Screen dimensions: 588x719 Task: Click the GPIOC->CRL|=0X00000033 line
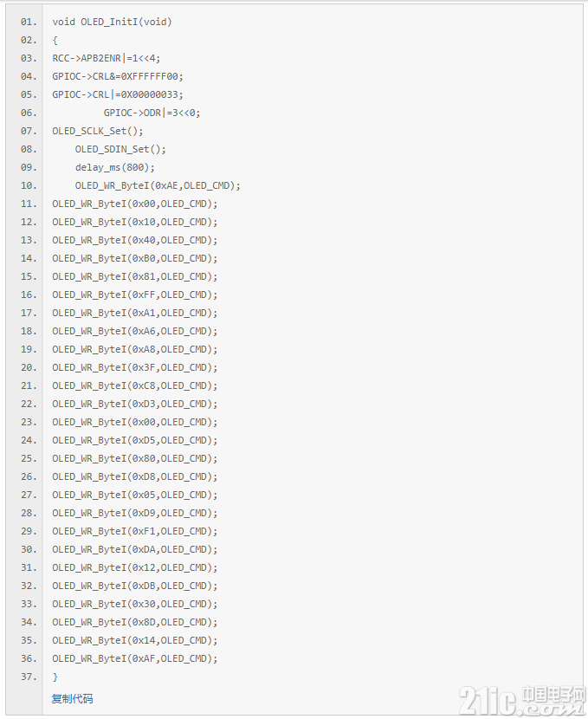(x=118, y=94)
